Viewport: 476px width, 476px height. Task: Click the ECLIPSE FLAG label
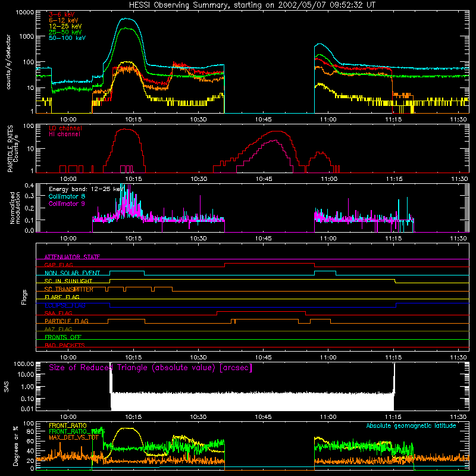tap(65, 305)
